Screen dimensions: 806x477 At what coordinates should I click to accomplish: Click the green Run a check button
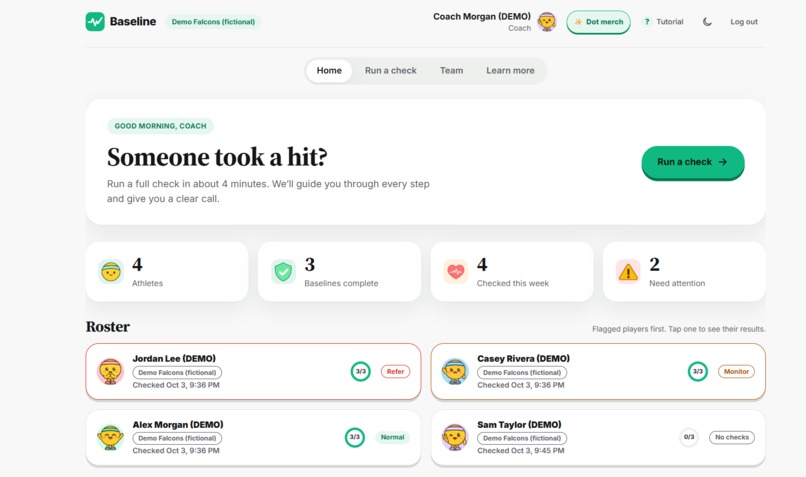(x=692, y=162)
